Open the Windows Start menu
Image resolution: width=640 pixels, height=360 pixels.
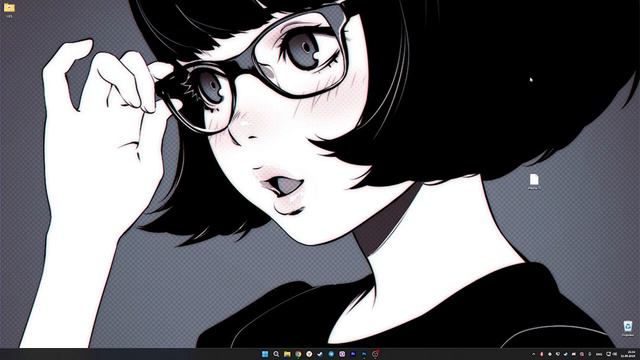tap(265, 354)
